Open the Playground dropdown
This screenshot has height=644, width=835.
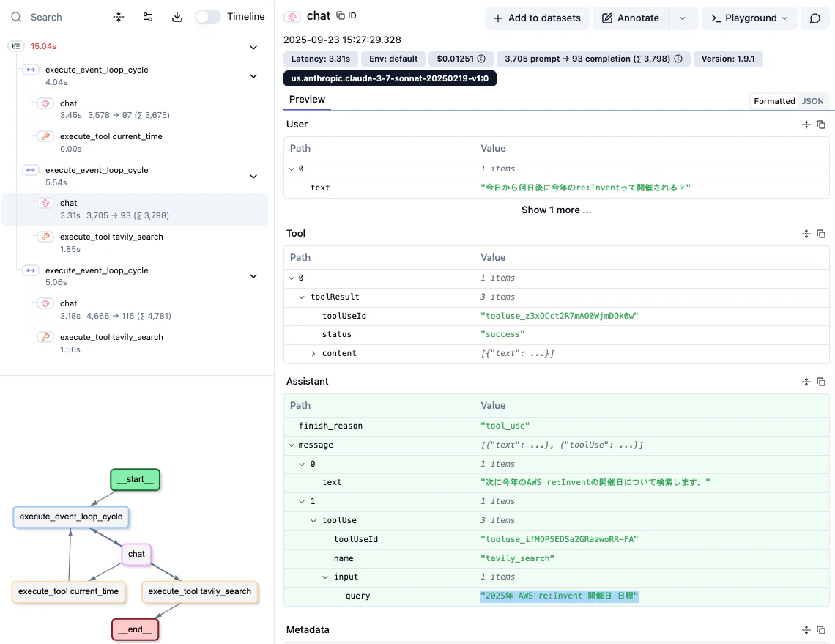pyautogui.click(x=749, y=18)
